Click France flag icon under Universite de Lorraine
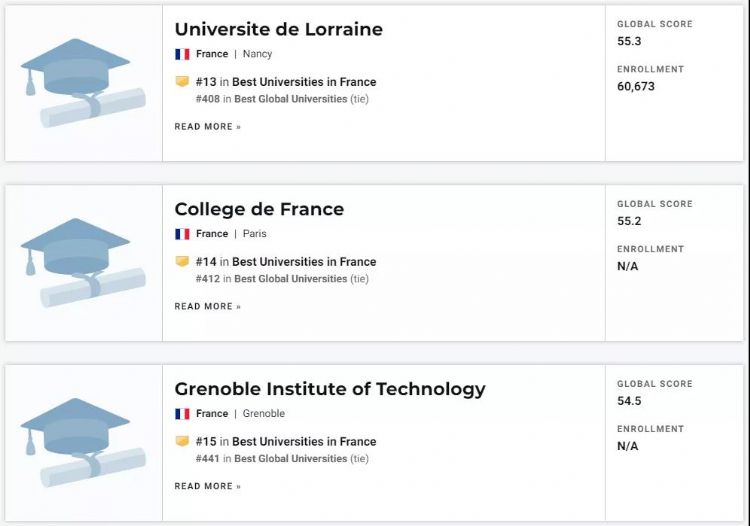Screen dimensions: 750x526 [x=182, y=54]
